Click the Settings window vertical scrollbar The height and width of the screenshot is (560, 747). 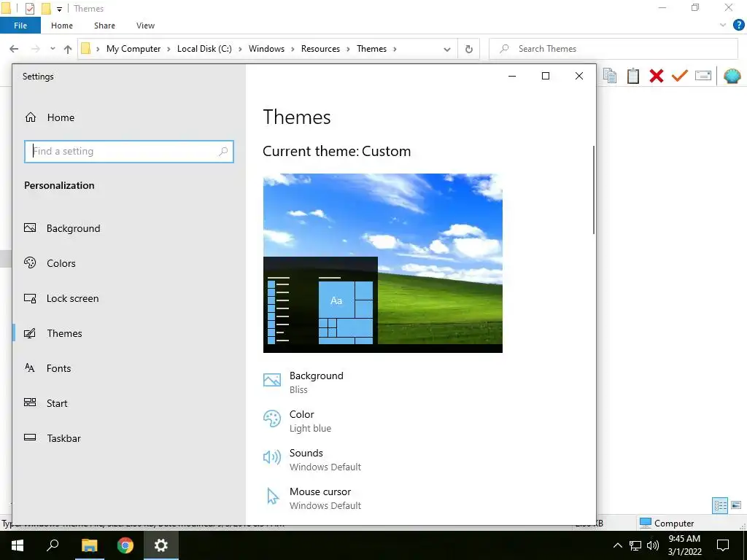tap(594, 190)
